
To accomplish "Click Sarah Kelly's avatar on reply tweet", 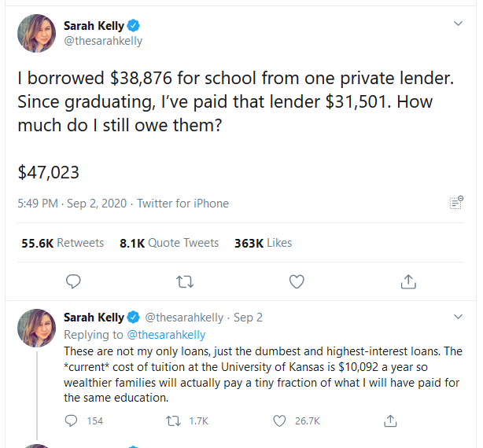I will tap(36, 328).
